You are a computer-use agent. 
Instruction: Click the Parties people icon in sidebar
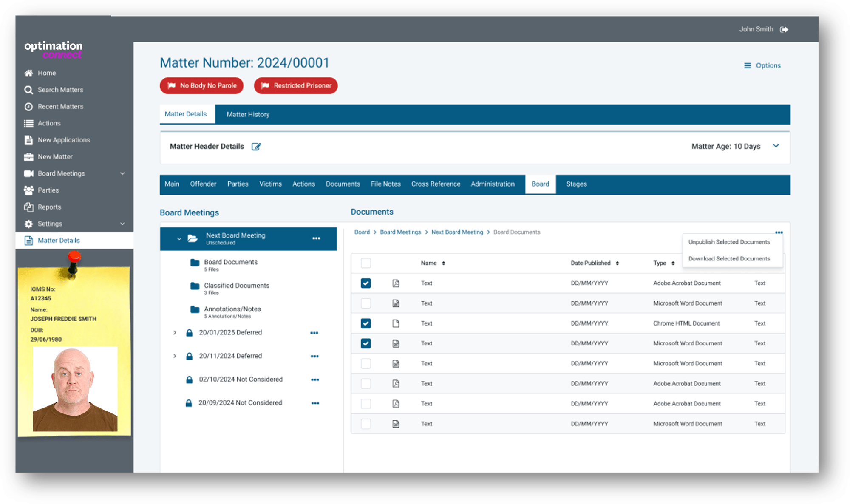click(28, 190)
